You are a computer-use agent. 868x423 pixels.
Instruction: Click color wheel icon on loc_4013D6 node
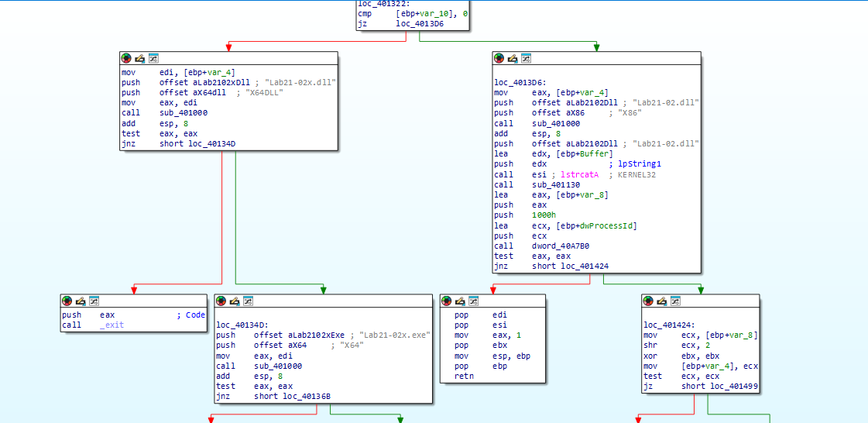point(499,58)
